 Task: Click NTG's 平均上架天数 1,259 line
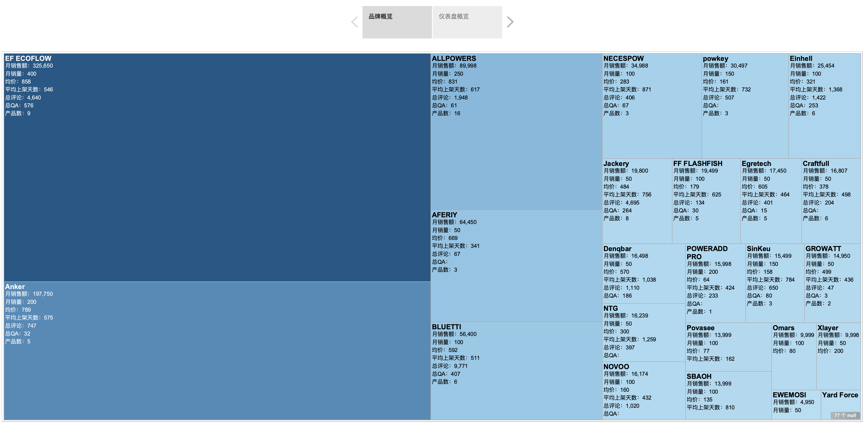click(x=630, y=340)
